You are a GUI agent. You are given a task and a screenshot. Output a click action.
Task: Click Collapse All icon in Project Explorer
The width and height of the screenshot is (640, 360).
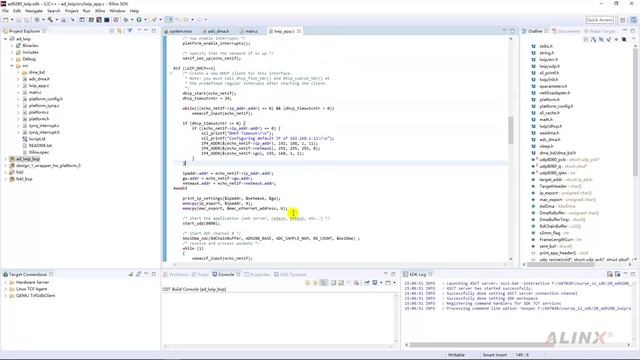(x=112, y=31)
